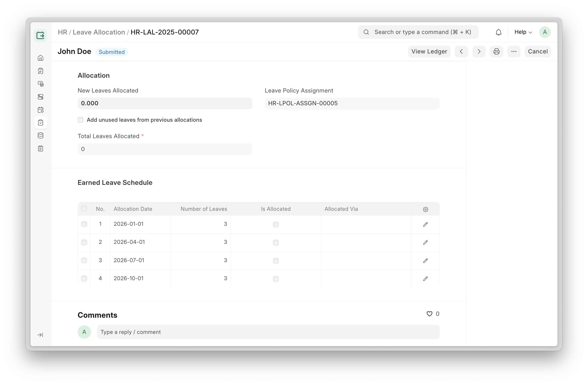Toggle add unused leaves checkbox
Viewport: 588px width, 385px height.
[80, 120]
